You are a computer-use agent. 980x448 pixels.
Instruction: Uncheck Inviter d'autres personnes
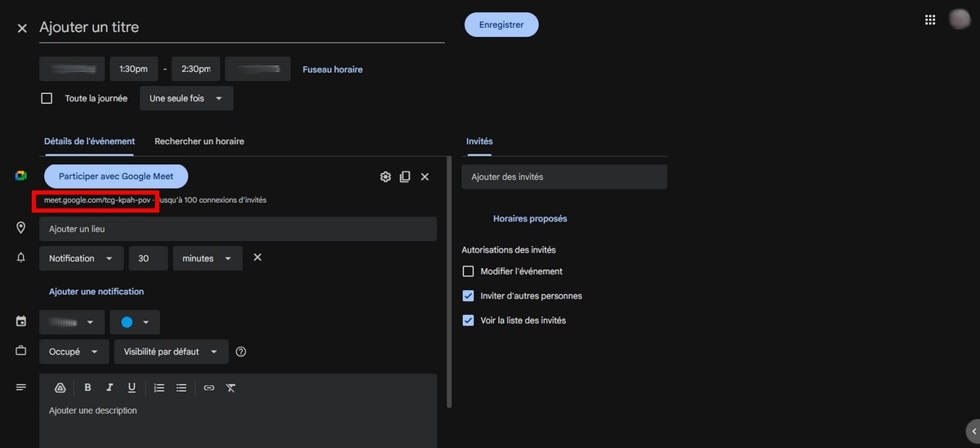(468, 296)
